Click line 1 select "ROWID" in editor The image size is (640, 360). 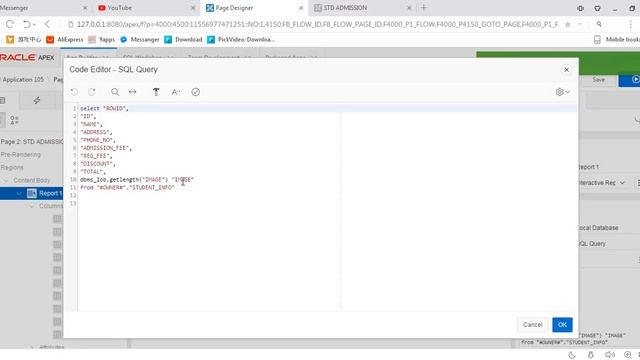(104, 109)
